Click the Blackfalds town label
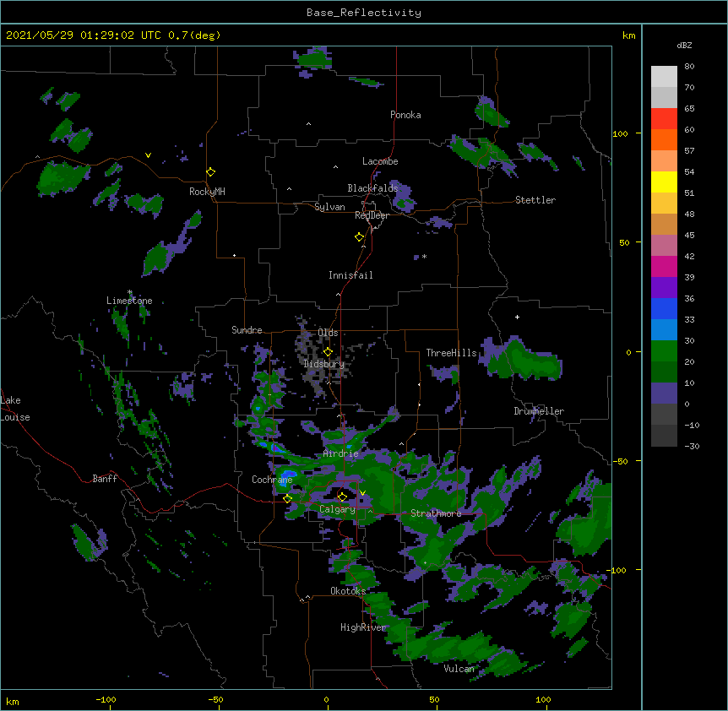 click(372, 188)
